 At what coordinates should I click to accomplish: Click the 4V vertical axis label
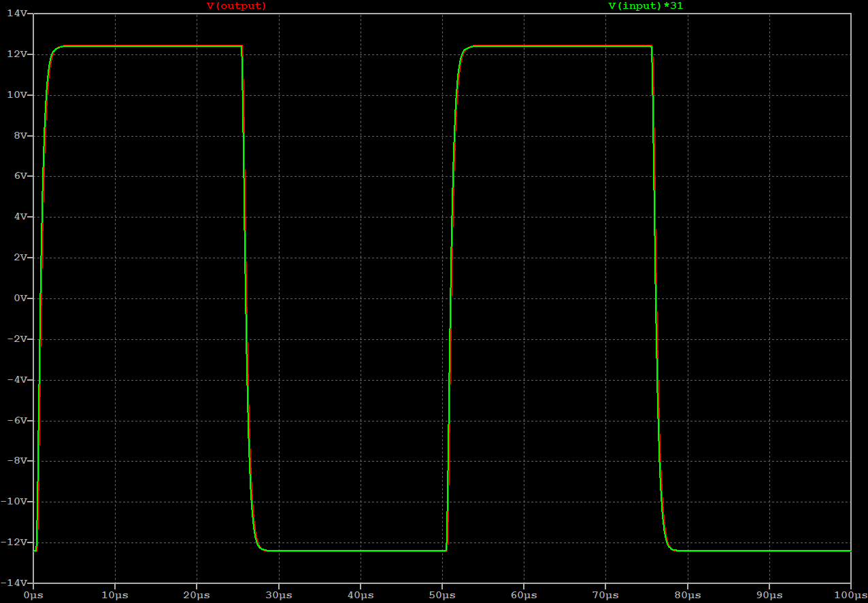pyautogui.click(x=19, y=217)
